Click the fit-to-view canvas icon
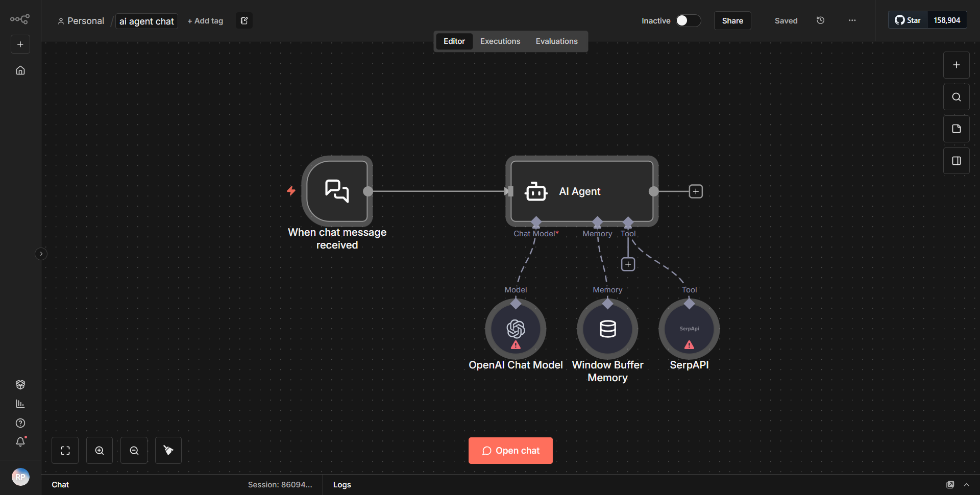980x495 pixels. pos(65,450)
